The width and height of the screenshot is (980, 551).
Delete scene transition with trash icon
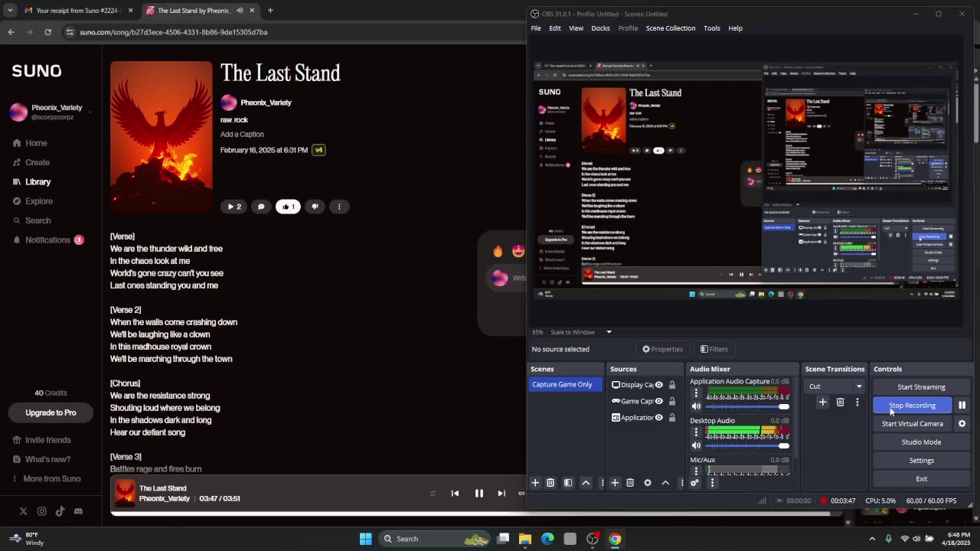coord(840,402)
